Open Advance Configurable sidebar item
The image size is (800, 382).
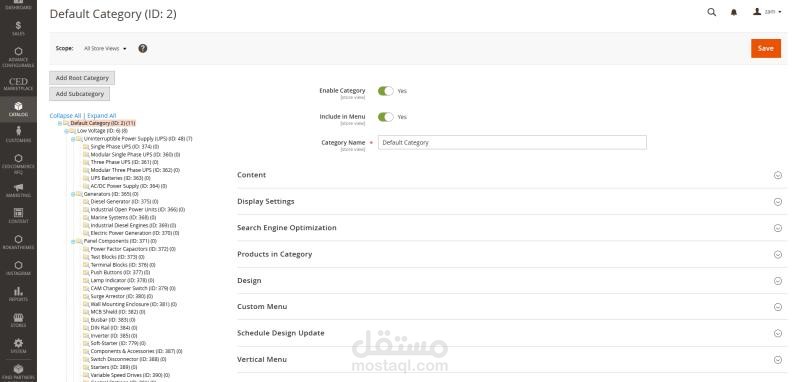tap(18, 57)
